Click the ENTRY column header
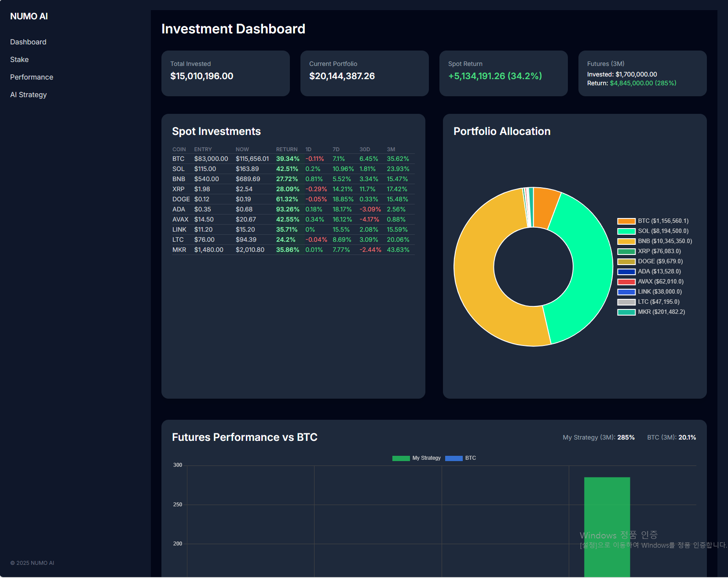The width and height of the screenshot is (728, 578). pos(203,149)
